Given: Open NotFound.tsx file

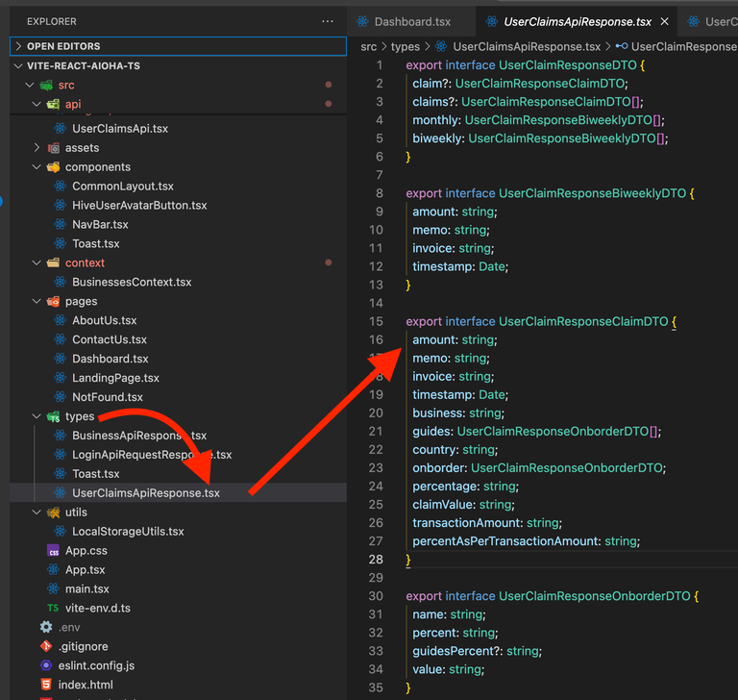Looking at the screenshot, I should (x=108, y=397).
